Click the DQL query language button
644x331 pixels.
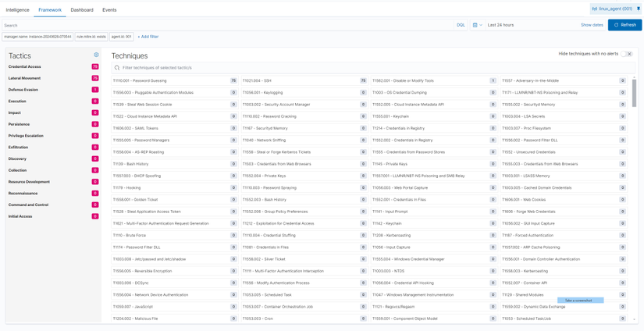click(461, 25)
